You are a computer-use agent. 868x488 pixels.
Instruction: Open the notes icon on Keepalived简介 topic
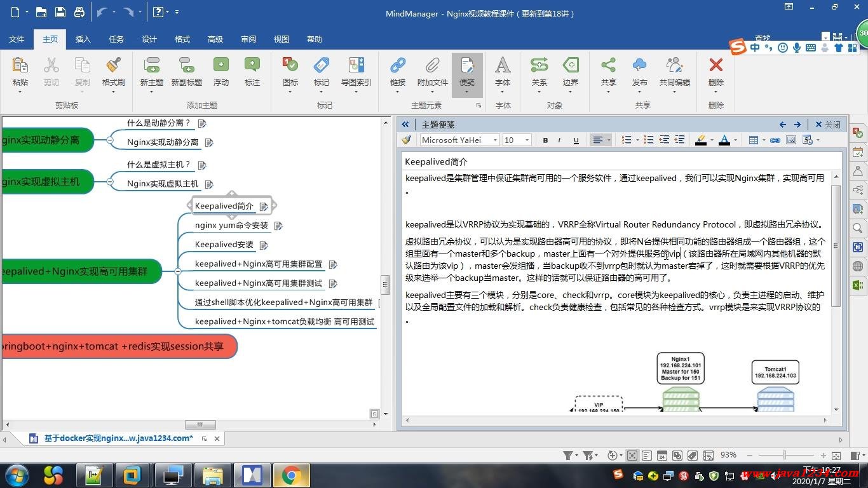tap(264, 207)
